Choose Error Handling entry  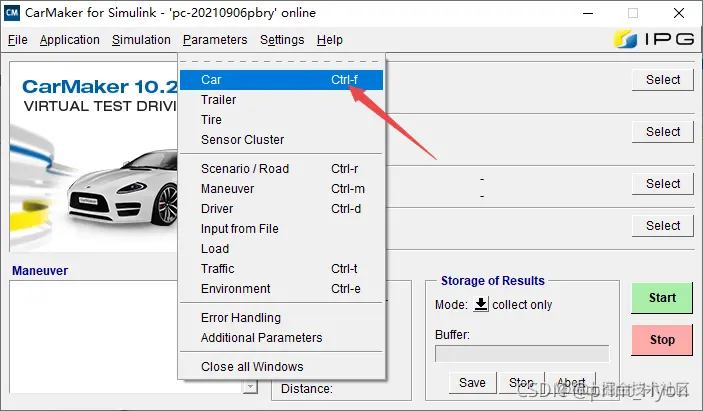(x=282, y=318)
